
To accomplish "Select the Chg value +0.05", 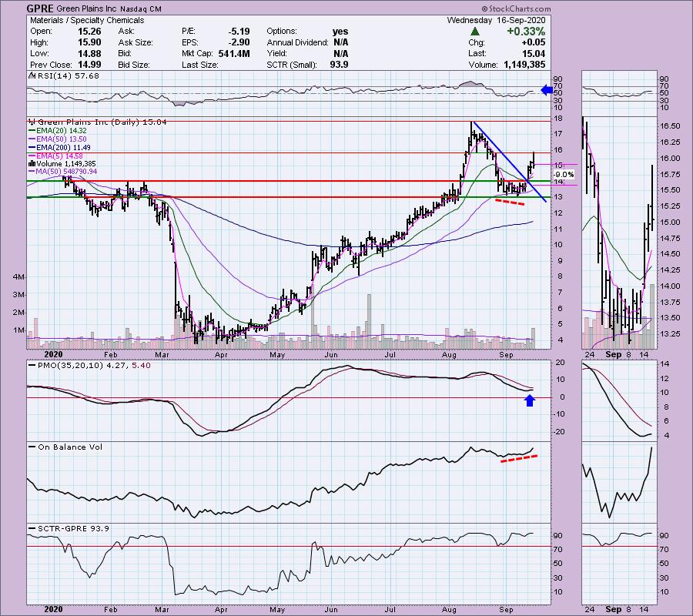I will [533, 42].
